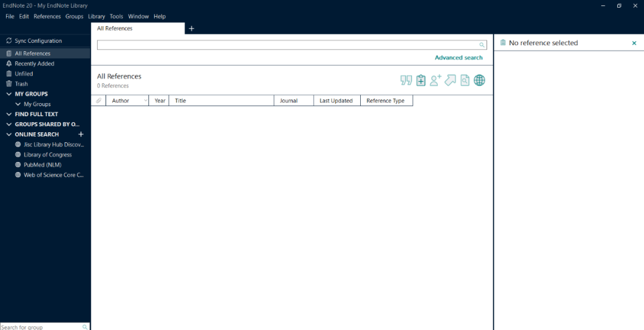Open the File menu
Viewport: 644px width, 330px height.
coord(10,17)
